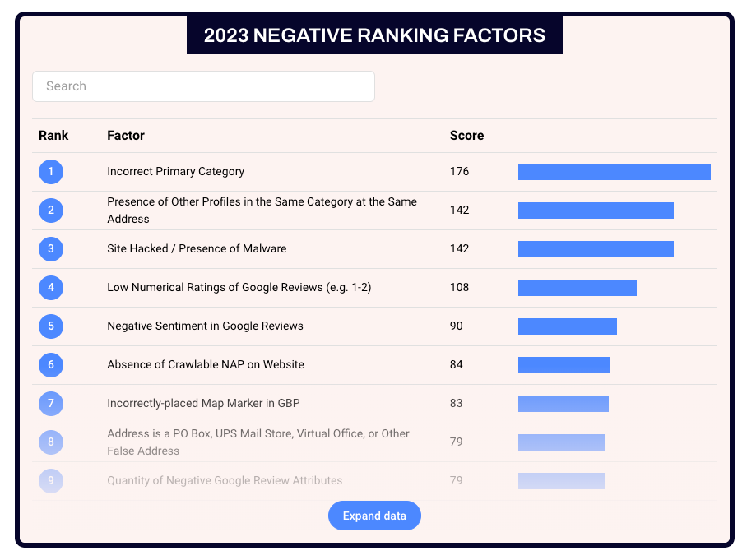
Task: Click the rank 2 circle badge
Action: (51, 211)
